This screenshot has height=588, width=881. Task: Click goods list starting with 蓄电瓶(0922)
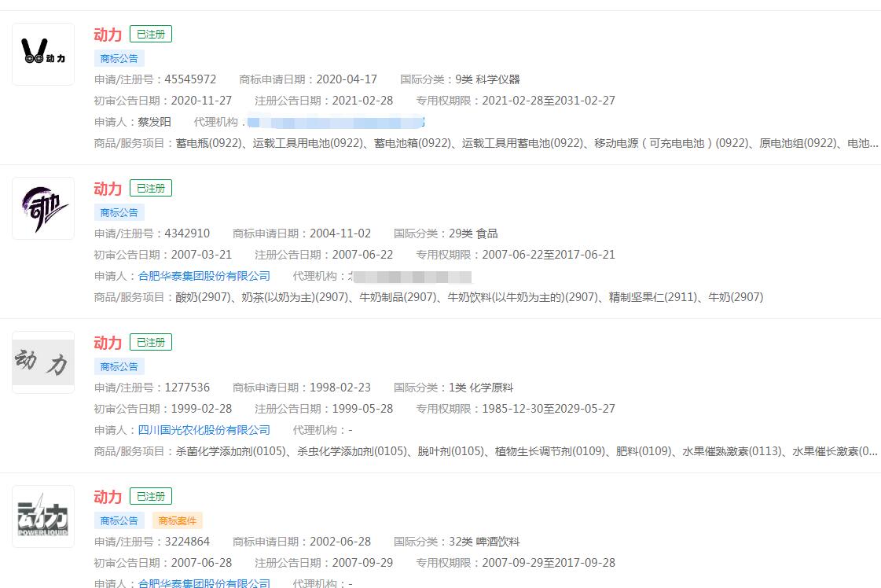527,143
